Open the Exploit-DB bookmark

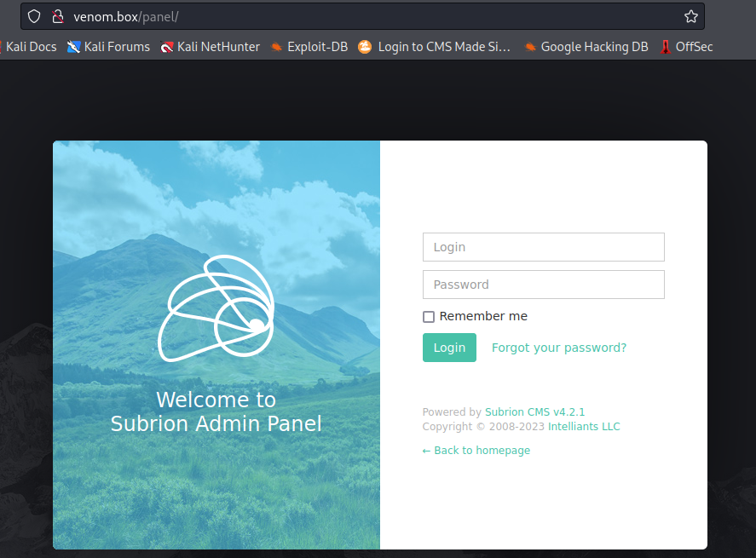[x=309, y=47]
